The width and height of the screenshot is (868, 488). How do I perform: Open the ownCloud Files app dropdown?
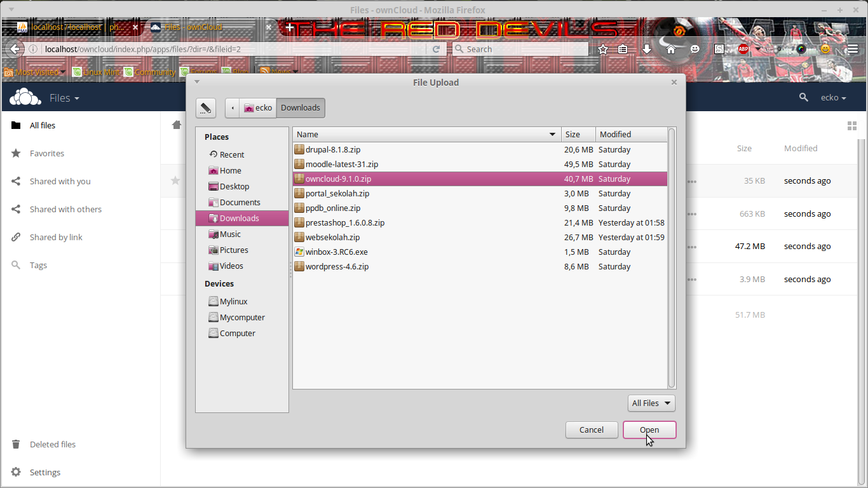(65, 98)
